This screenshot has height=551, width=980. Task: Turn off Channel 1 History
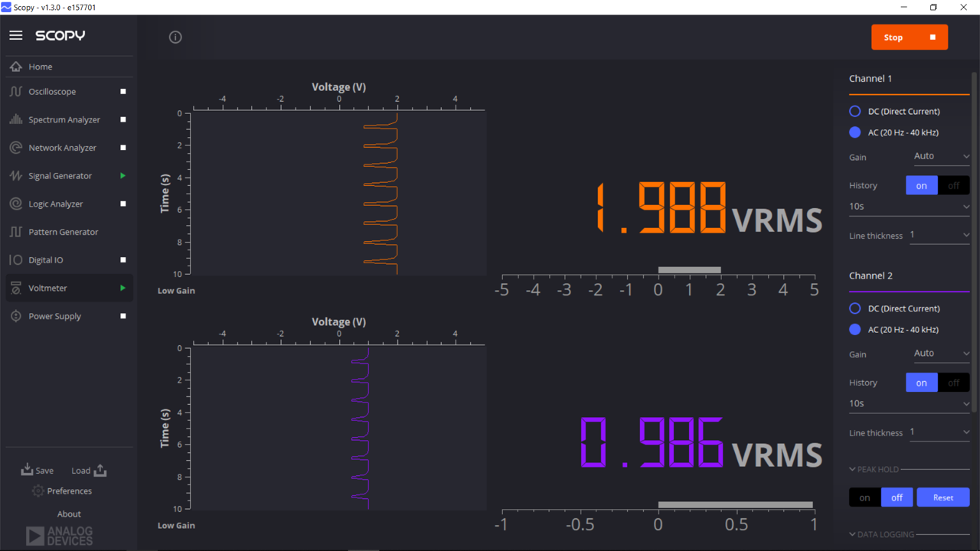(x=954, y=185)
